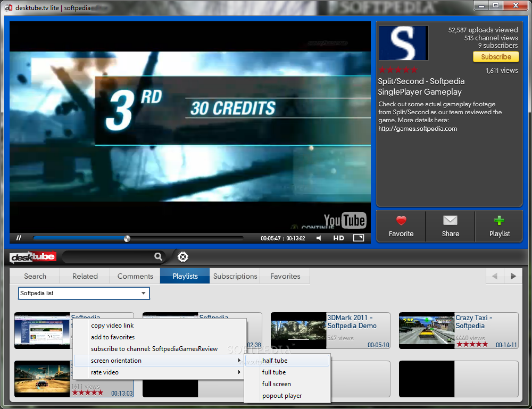This screenshot has height=409, width=532.
Task: Open the 3DMark 2011 video thumbnail
Action: tap(298, 331)
